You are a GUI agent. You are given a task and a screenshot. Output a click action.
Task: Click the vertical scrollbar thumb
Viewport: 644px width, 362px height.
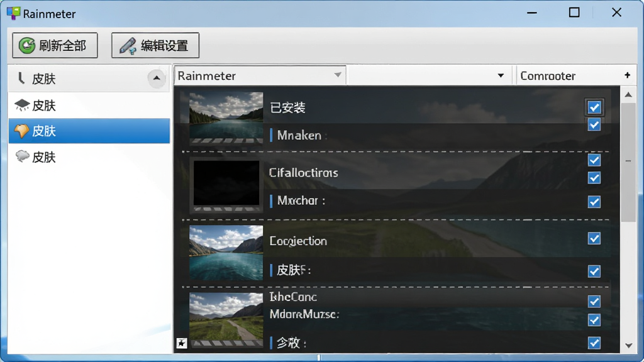(628, 163)
